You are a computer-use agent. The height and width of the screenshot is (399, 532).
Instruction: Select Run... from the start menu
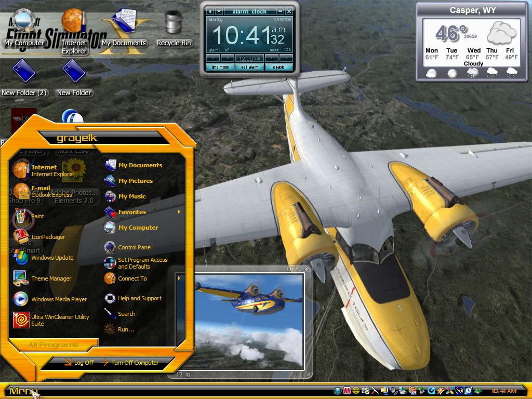(x=119, y=329)
